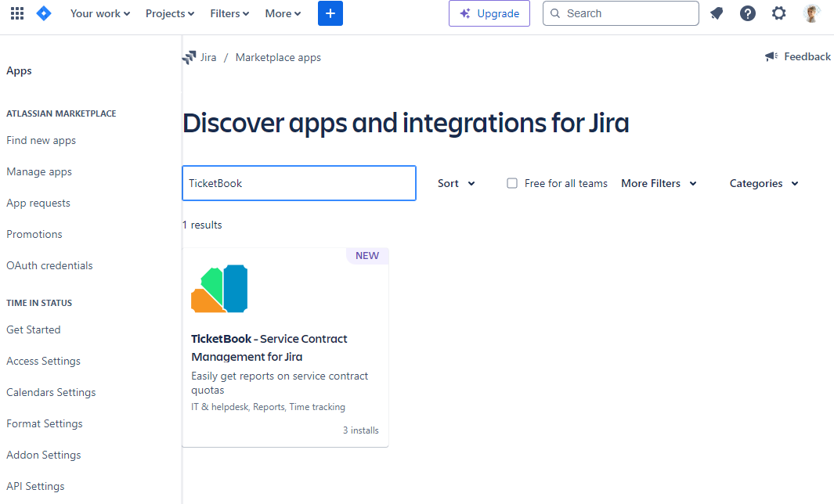Open the user profile avatar

click(x=811, y=13)
